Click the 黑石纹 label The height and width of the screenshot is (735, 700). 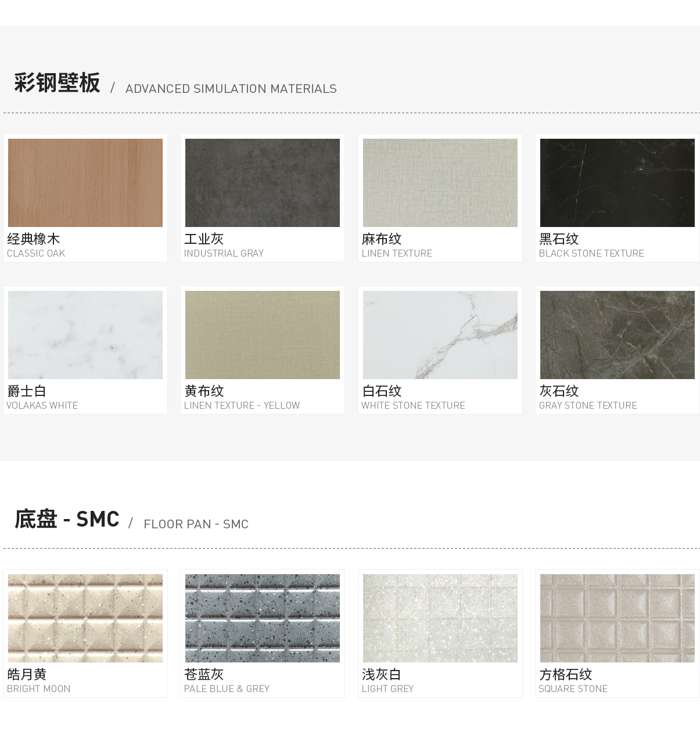tap(559, 239)
